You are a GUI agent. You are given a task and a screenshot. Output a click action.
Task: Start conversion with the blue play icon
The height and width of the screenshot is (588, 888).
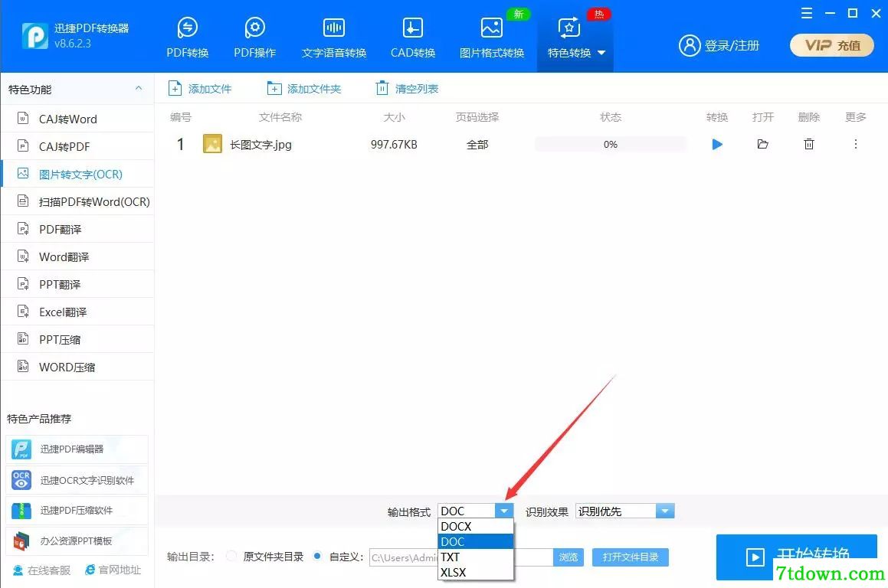717,144
